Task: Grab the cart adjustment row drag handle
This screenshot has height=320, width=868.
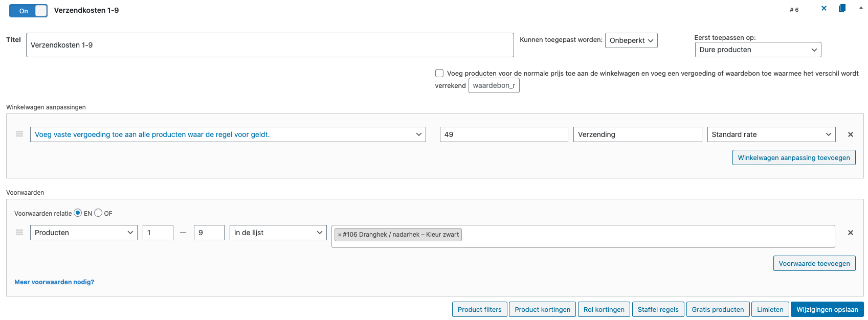Action: click(x=19, y=134)
